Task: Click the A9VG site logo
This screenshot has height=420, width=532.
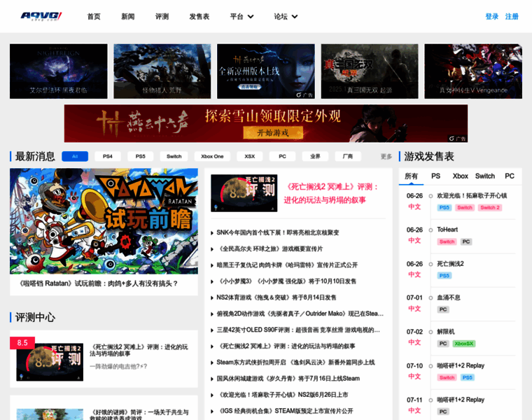Action: tap(41, 16)
